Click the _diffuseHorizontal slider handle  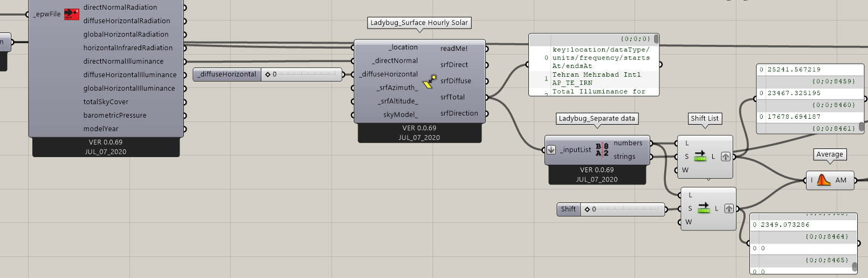[268, 74]
